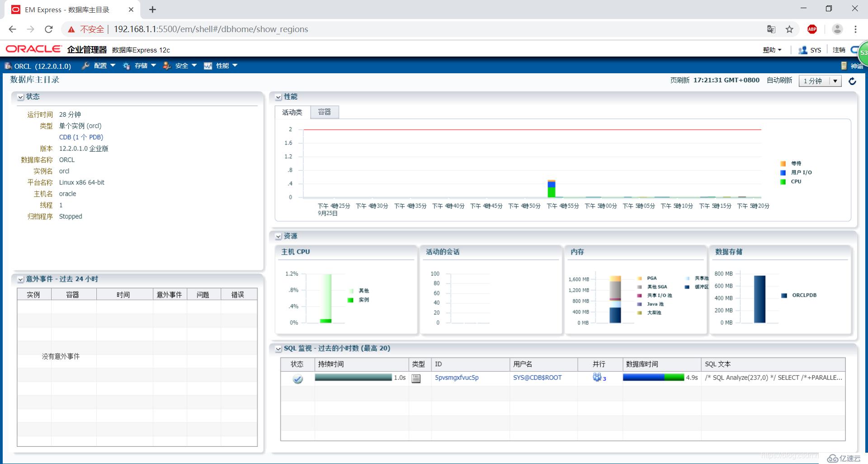Sort incidents by 时间 column
Screen dimensions: 868x464
[124, 295]
